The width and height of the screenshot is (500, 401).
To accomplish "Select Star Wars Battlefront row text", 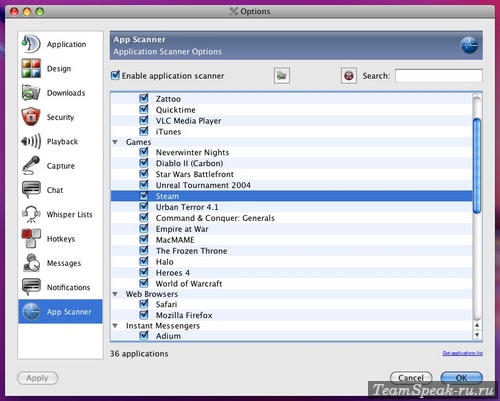I will click(195, 174).
